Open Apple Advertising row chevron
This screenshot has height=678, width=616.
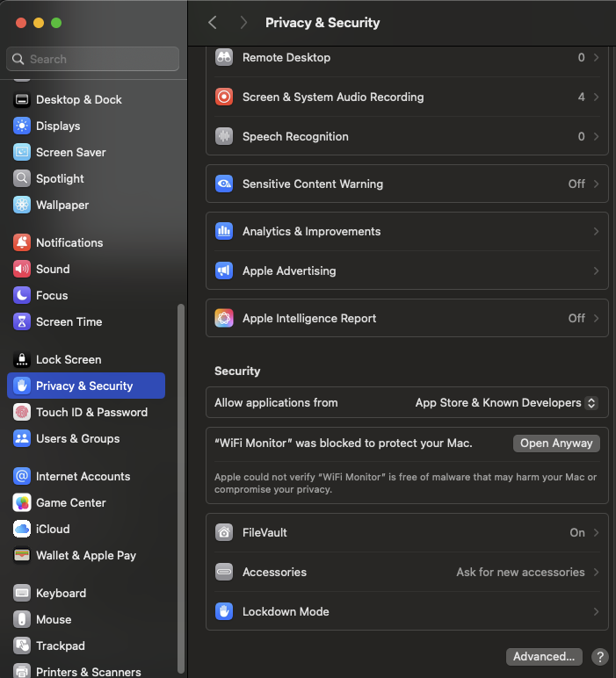(596, 271)
